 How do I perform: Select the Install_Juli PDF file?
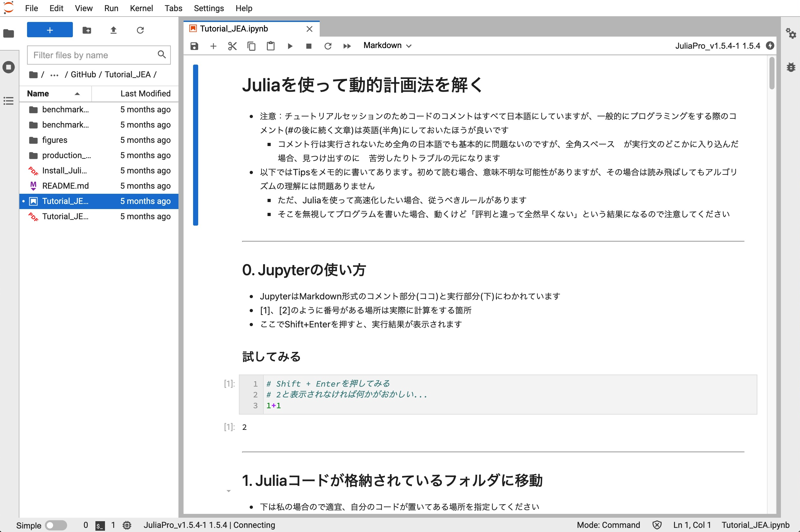pos(99,171)
